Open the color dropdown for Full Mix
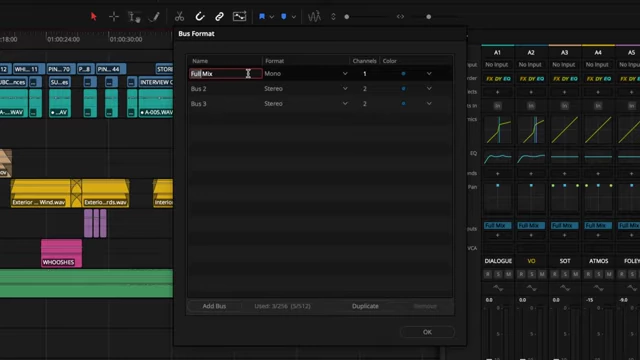 point(429,73)
